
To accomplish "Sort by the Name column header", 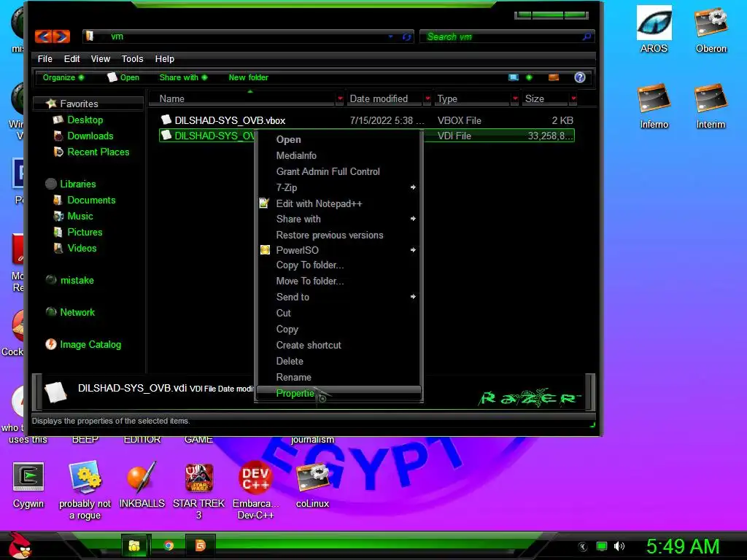I will tap(172, 98).
